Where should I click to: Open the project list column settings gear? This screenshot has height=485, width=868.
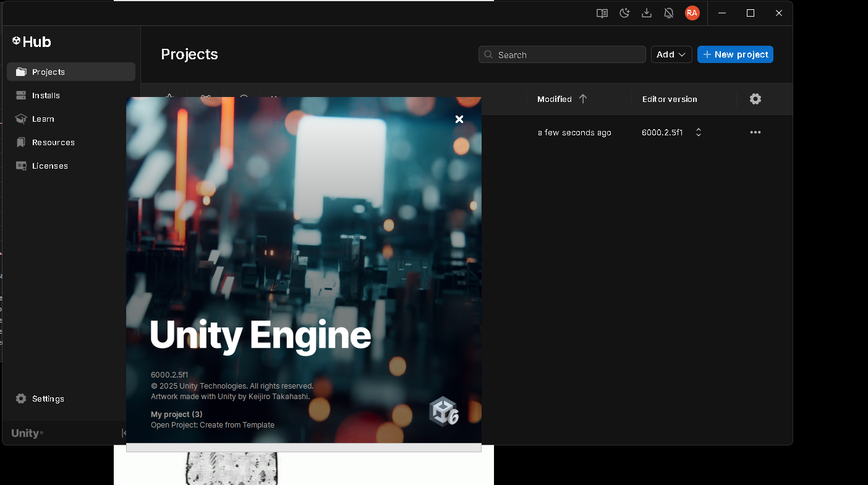click(x=755, y=99)
